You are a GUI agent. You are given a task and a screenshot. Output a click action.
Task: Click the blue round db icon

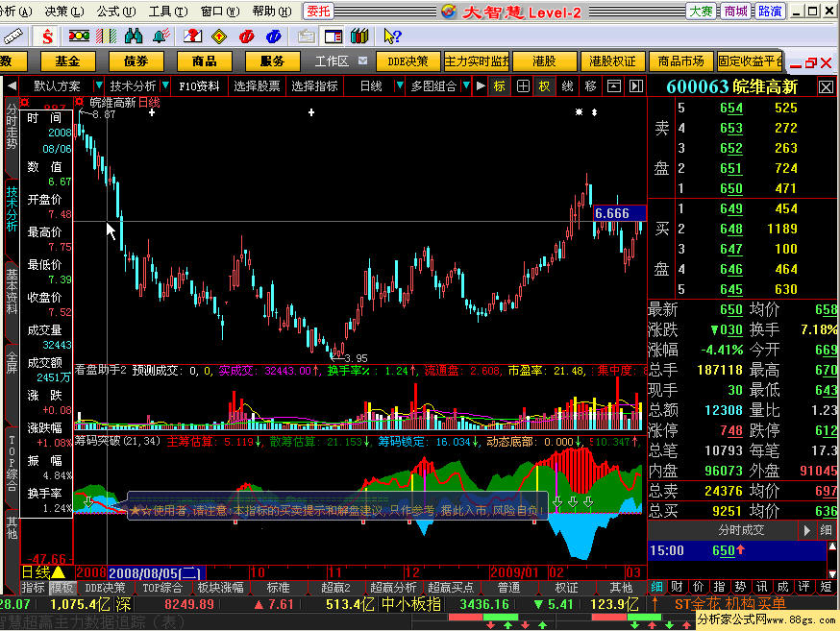274,36
